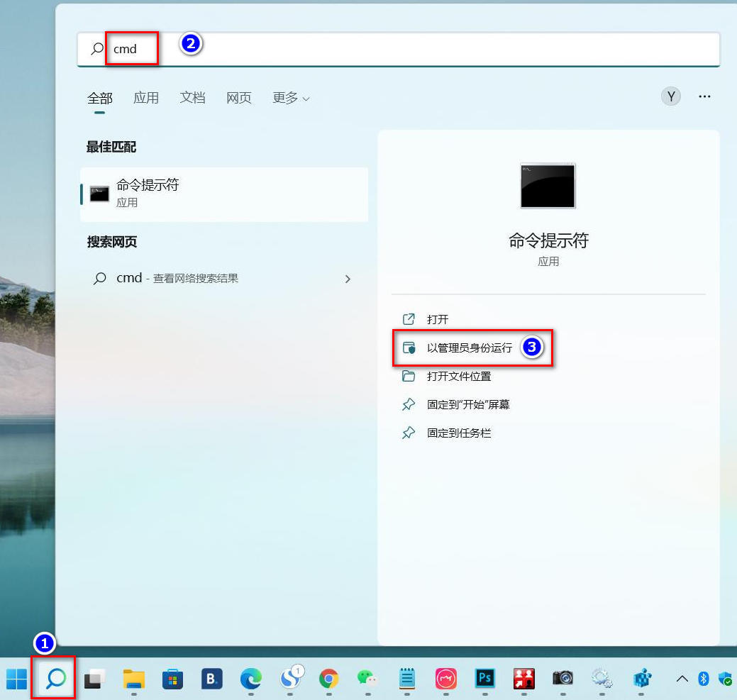Open WeChat from the taskbar
The width and height of the screenshot is (737, 700).
[367, 679]
